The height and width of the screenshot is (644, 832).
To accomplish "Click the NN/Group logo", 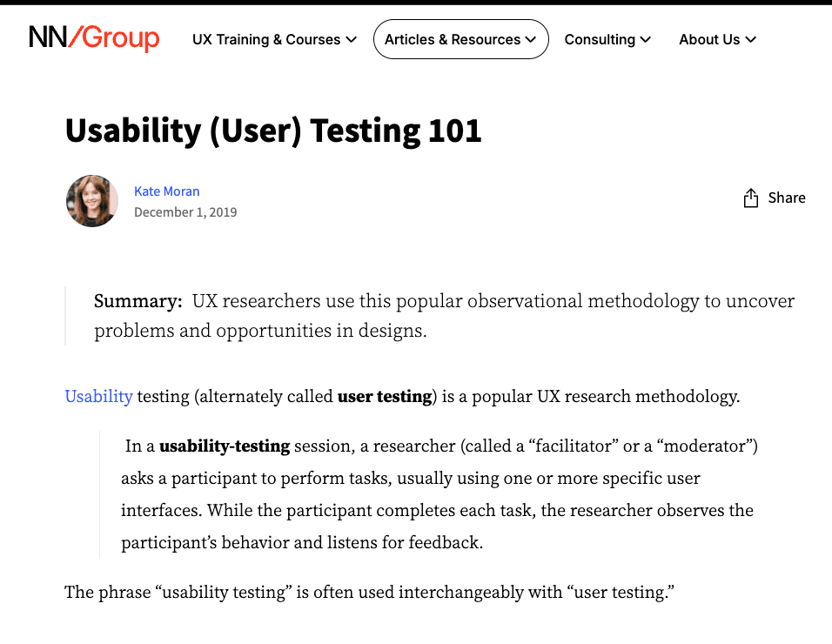I will coord(94,38).
